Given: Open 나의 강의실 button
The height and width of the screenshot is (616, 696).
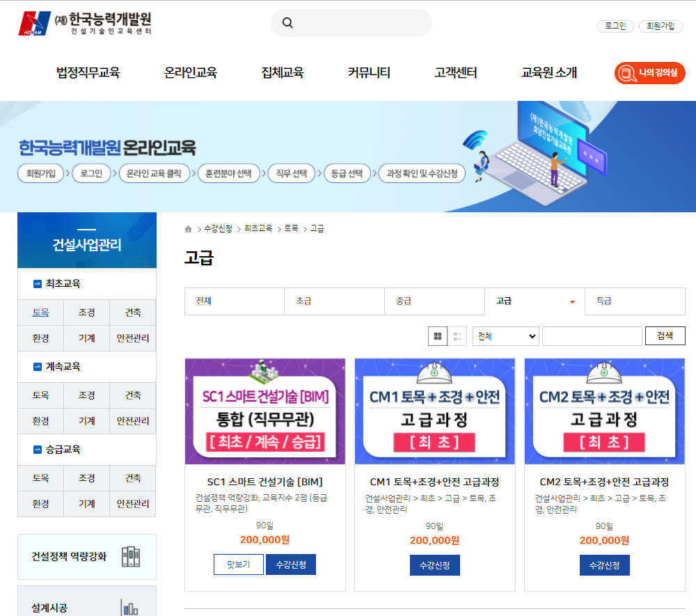Looking at the screenshot, I should coord(649,72).
